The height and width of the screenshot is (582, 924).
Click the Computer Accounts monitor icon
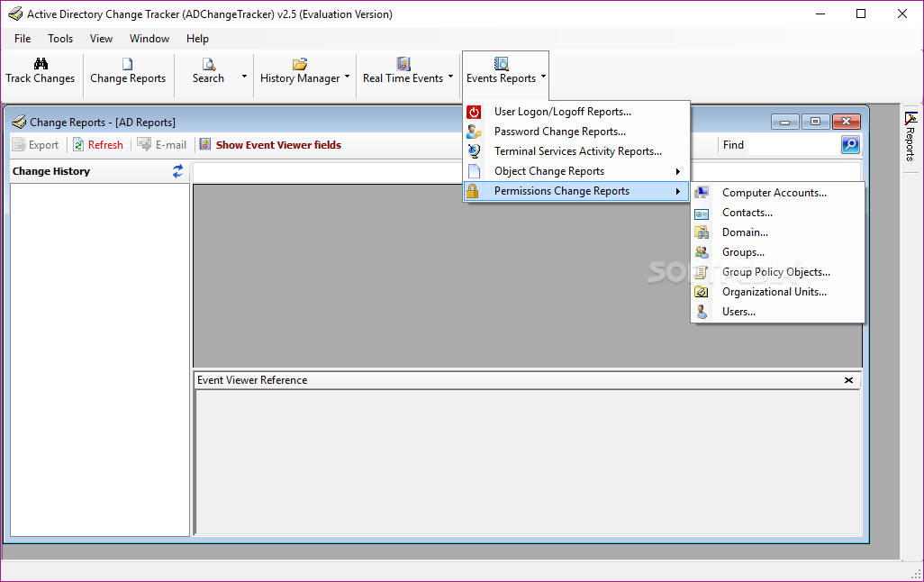click(702, 193)
